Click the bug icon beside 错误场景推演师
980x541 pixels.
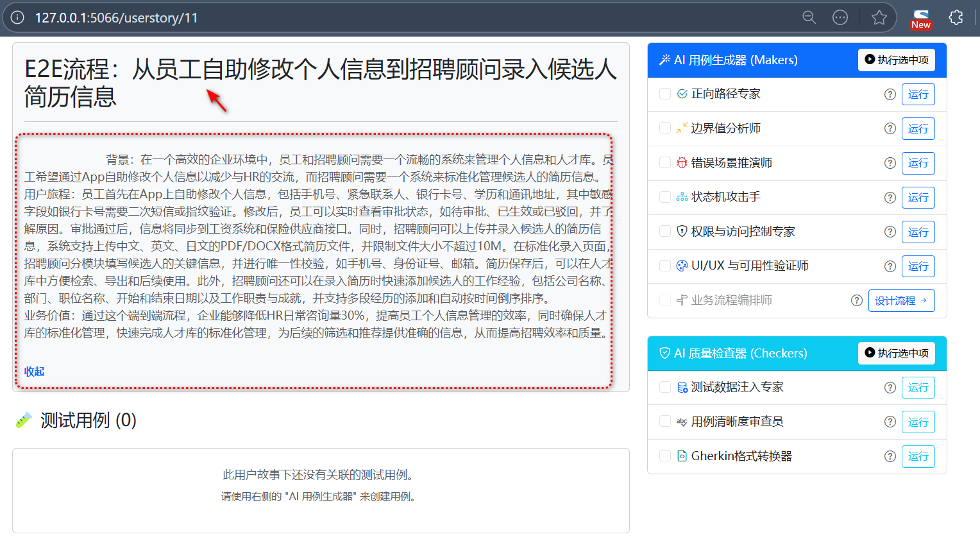tap(682, 163)
